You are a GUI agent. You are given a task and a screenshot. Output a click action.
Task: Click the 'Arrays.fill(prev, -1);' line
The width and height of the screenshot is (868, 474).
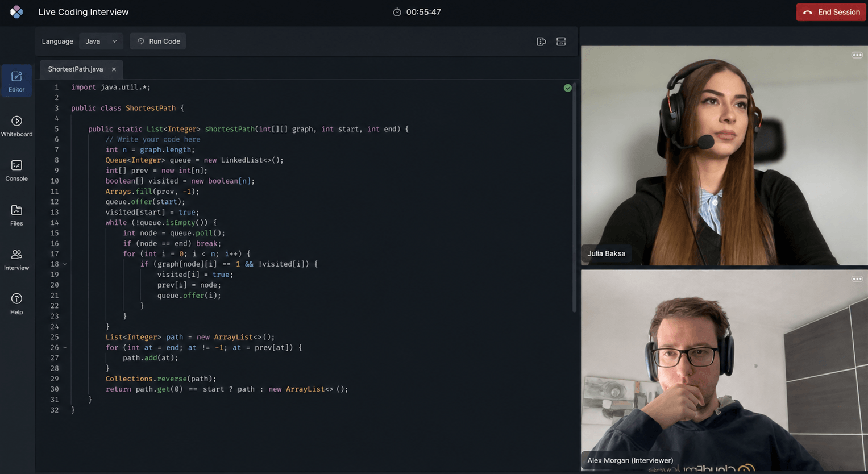point(152,192)
